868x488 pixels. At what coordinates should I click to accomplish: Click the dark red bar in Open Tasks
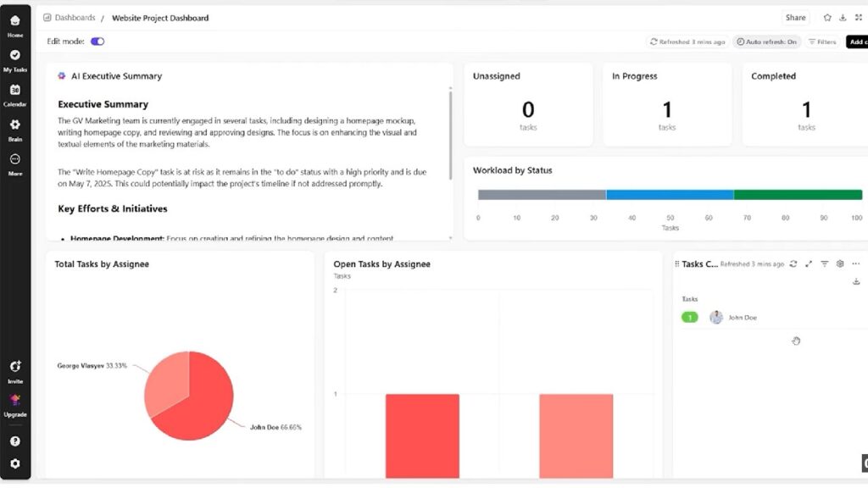pos(422,436)
